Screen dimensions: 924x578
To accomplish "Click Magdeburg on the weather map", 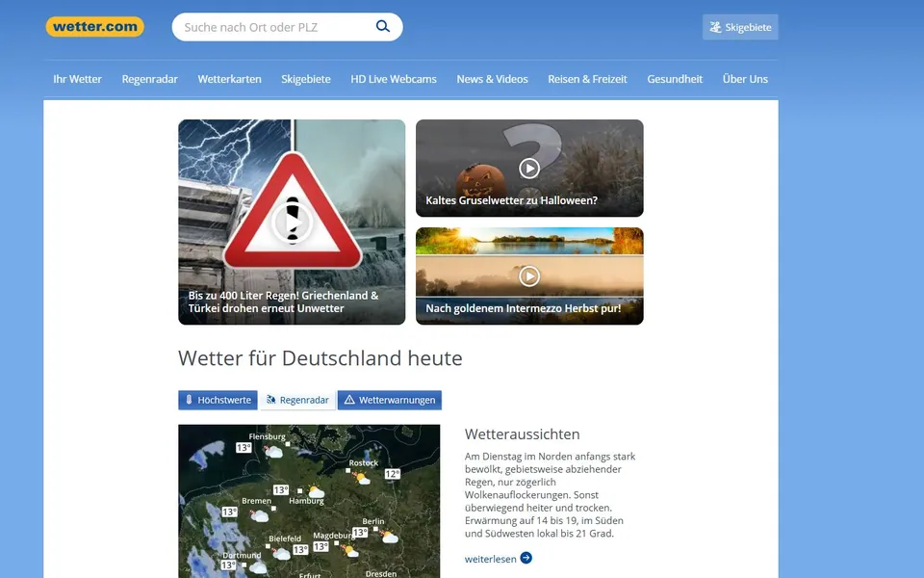I will point(334,536).
